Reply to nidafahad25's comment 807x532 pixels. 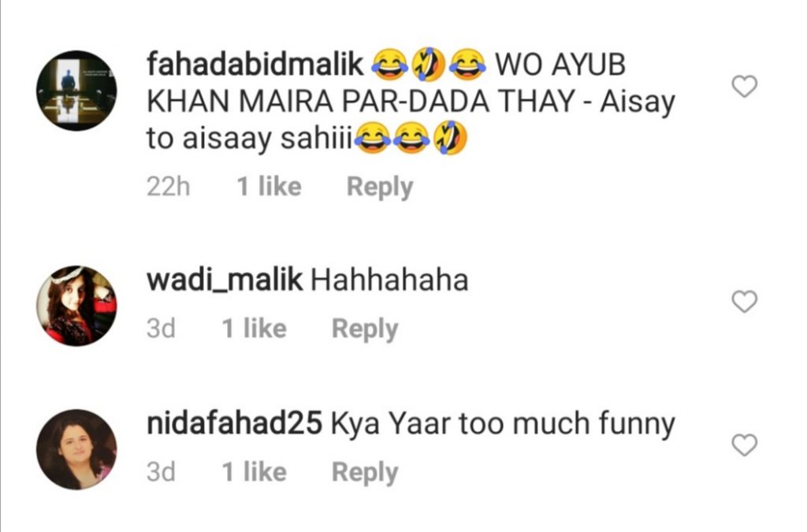[x=365, y=472]
